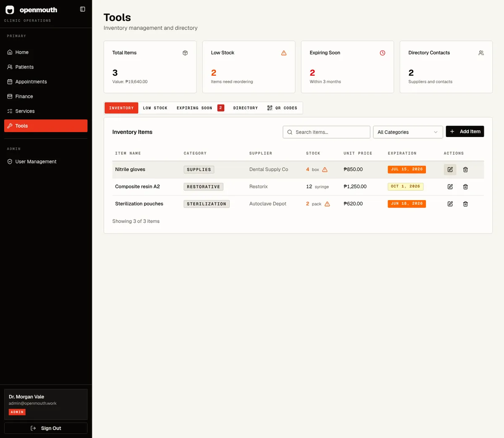
Task: Collapse the sidebar using the panel icon
Action: click(x=83, y=9)
